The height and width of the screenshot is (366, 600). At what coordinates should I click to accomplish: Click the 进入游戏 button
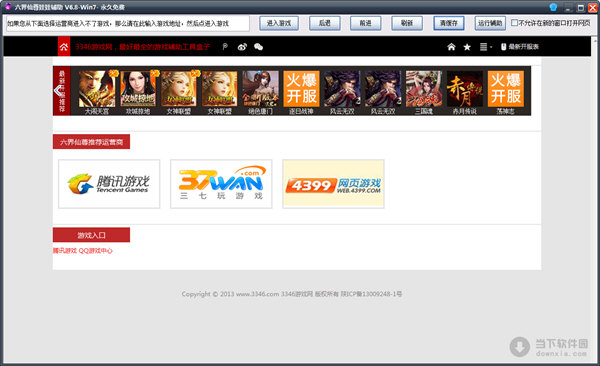tap(279, 23)
